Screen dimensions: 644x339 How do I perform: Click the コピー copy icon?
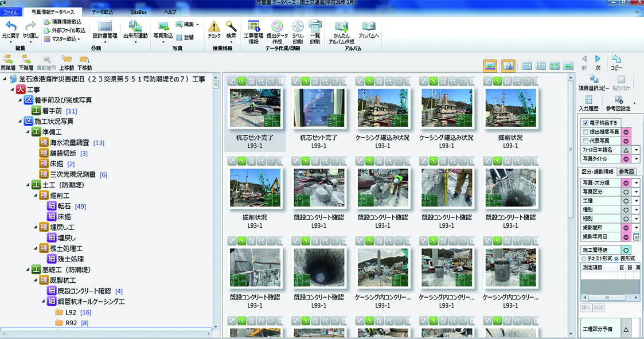coord(616,59)
